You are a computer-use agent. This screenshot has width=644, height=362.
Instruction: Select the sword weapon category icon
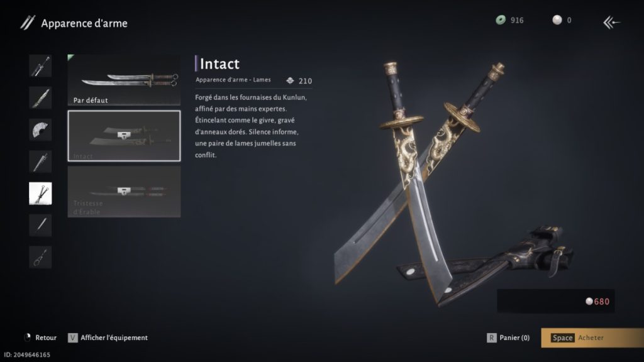coord(40,65)
